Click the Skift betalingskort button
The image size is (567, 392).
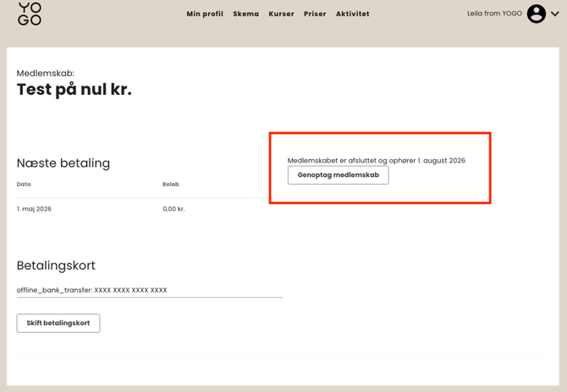(58, 323)
